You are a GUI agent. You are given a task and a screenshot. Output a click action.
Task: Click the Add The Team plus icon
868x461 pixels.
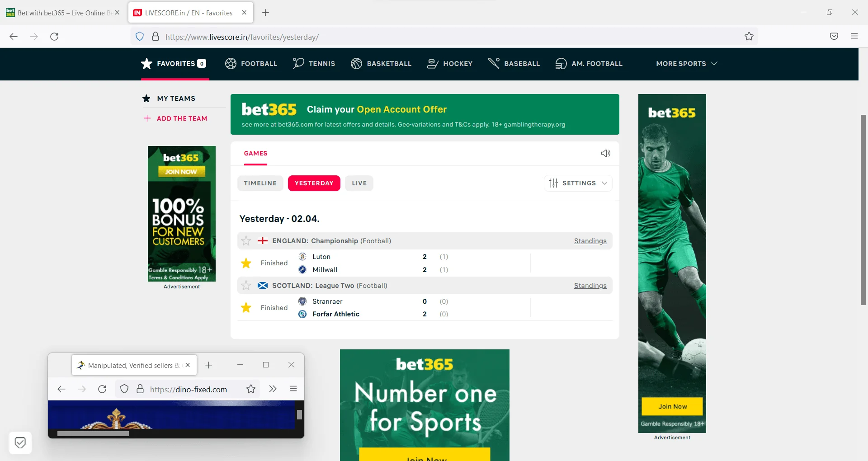(x=147, y=118)
